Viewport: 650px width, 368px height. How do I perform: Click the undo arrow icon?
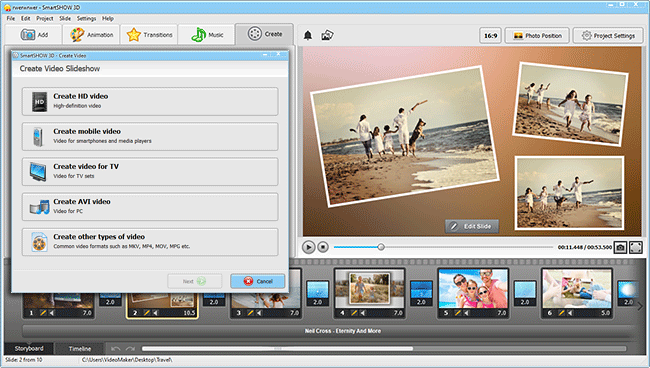(116, 349)
